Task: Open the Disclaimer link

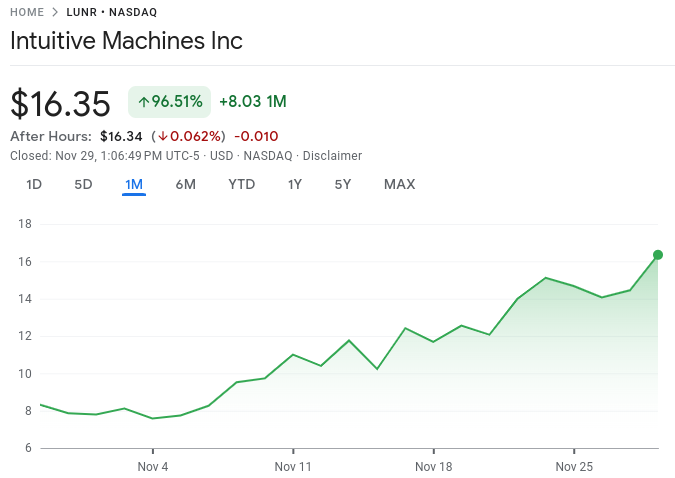Action: [x=332, y=156]
